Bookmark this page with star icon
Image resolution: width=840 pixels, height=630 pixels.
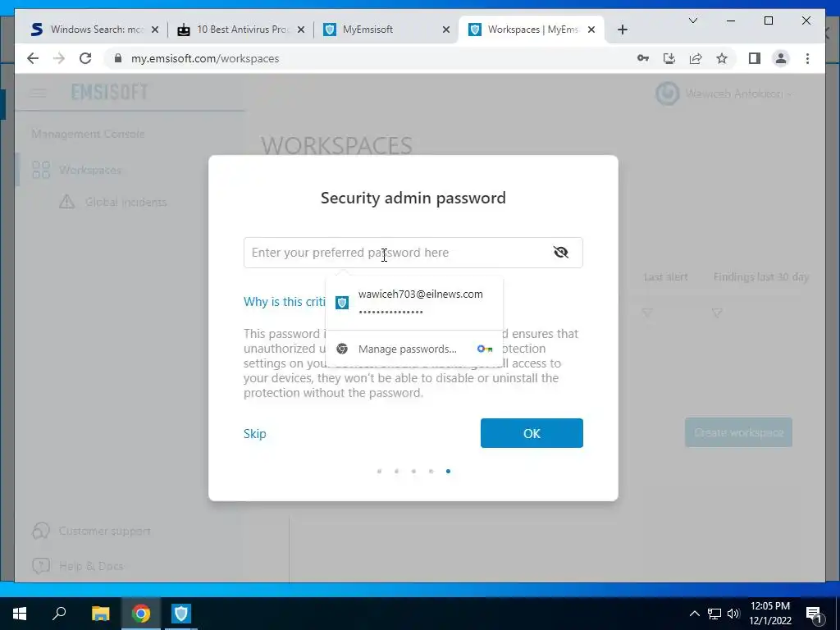point(722,58)
